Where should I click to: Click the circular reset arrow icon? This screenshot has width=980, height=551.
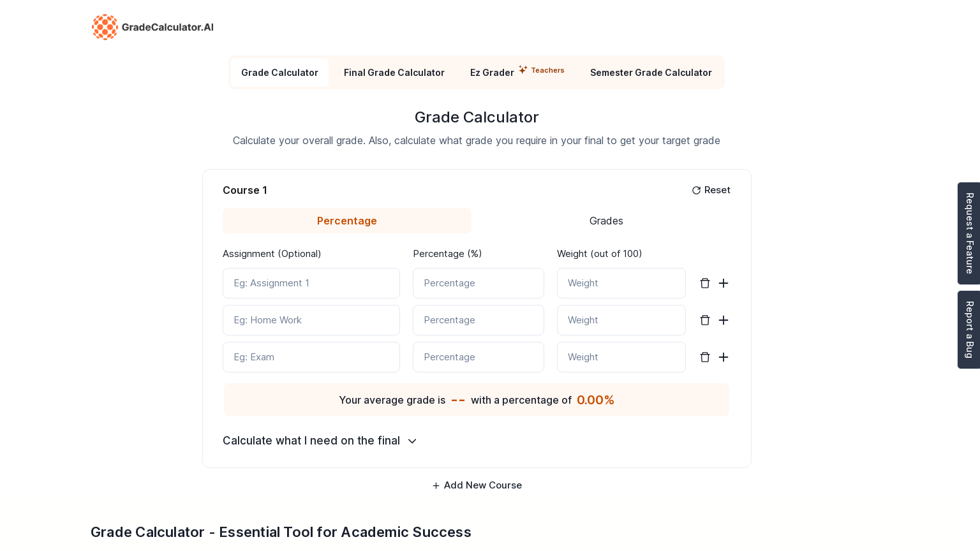697,190
